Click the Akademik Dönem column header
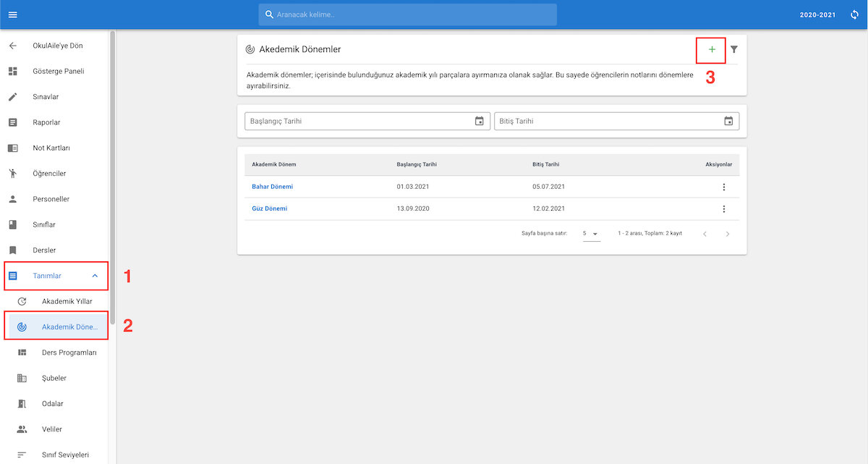Image resolution: width=868 pixels, height=464 pixels. point(273,164)
